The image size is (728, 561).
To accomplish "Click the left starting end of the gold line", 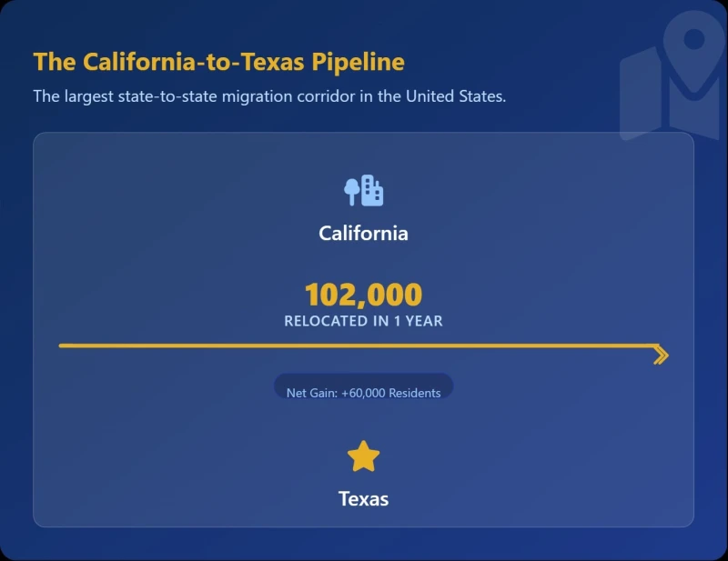I will click(64, 346).
